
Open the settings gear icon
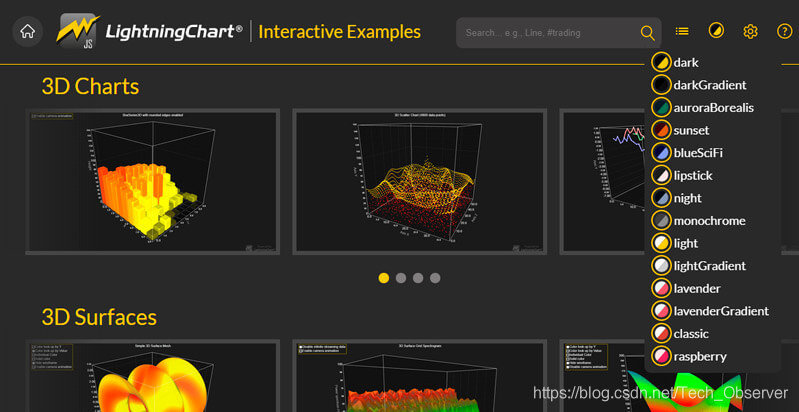tap(750, 32)
